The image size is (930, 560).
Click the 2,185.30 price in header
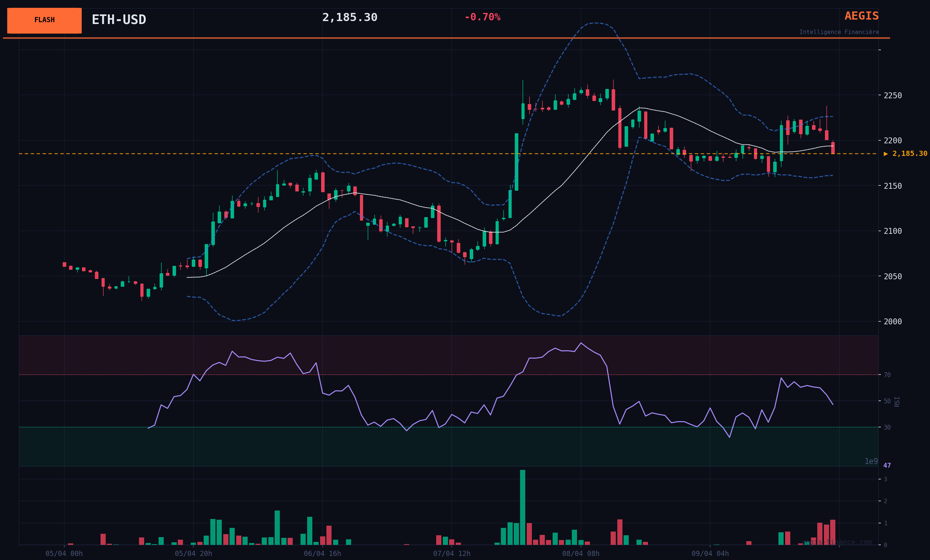point(350,17)
